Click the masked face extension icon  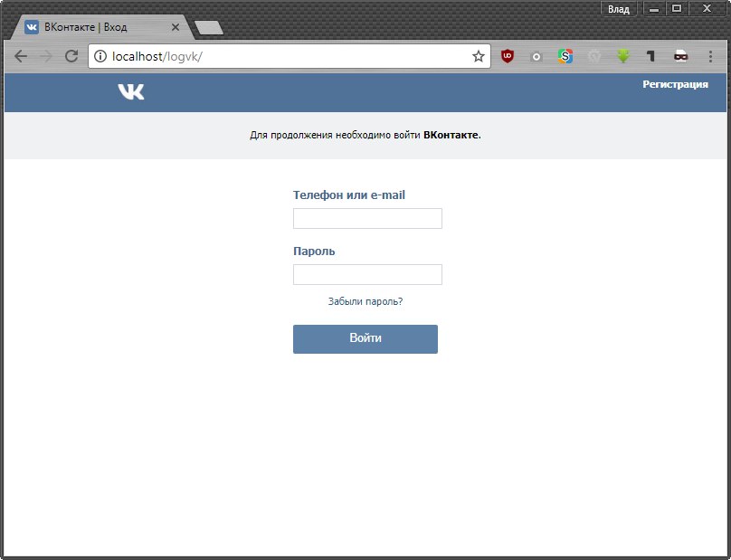click(x=680, y=56)
